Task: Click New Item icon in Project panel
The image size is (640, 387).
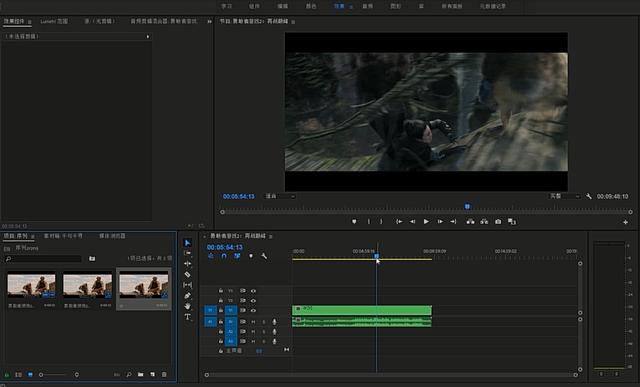Action: 152,374
